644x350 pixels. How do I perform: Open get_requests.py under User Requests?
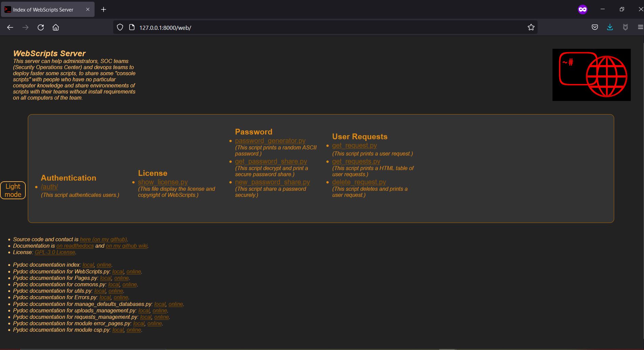pos(356,161)
